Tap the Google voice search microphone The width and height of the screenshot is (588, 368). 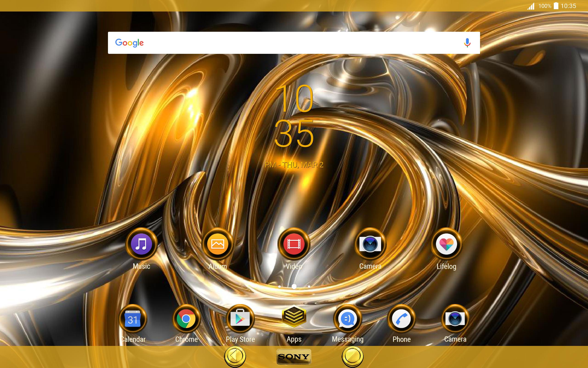pos(467,43)
